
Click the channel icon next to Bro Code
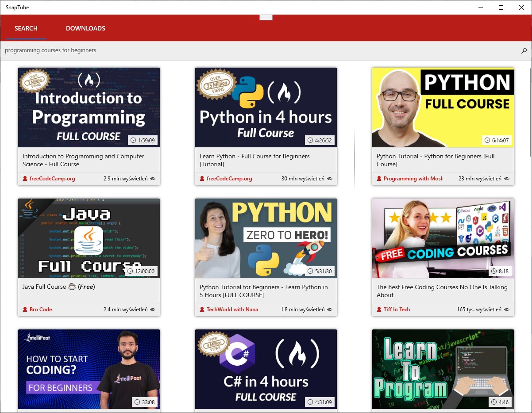coord(25,310)
